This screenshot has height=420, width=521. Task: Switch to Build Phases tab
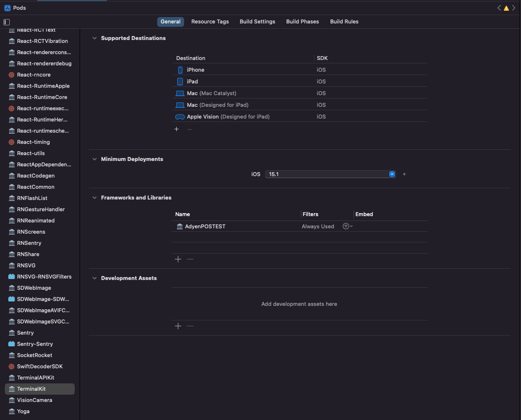[302, 21]
